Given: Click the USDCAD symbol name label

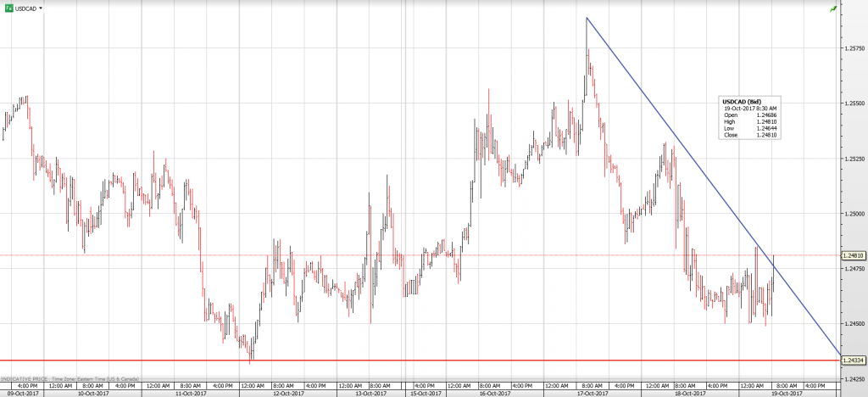Looking at the screenshot, I should pyautogui.click(x=26, y=7).
